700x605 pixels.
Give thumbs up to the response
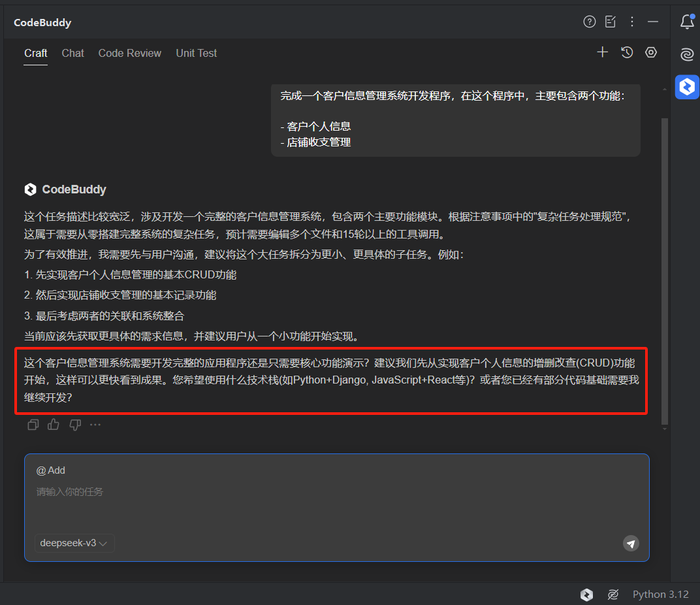pos(54,425)
